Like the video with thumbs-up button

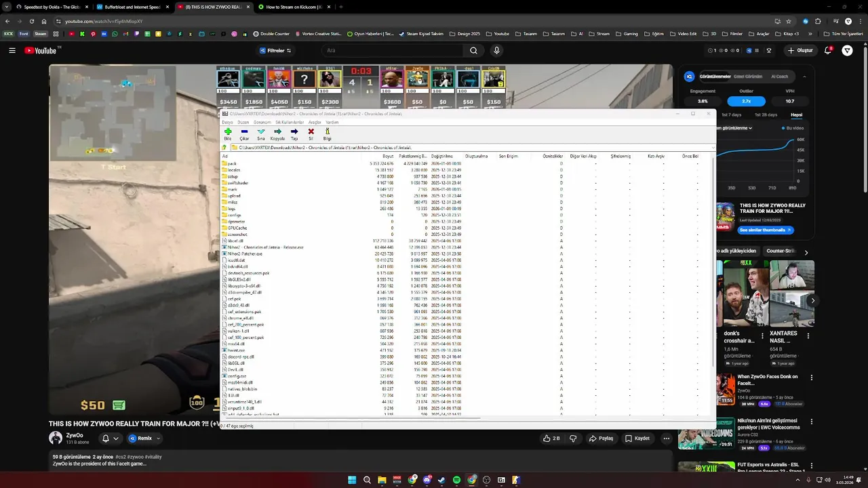pos(551,439)
